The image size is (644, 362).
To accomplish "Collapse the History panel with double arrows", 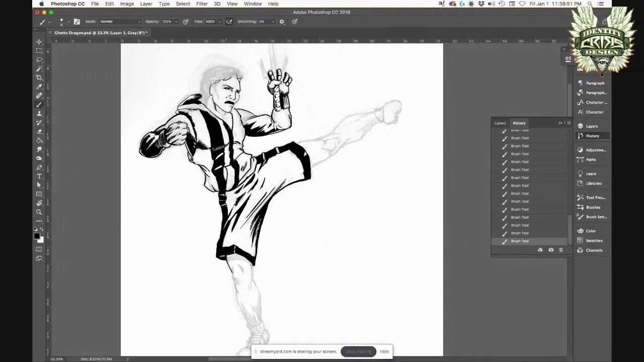I will click(x=560, y=123).
